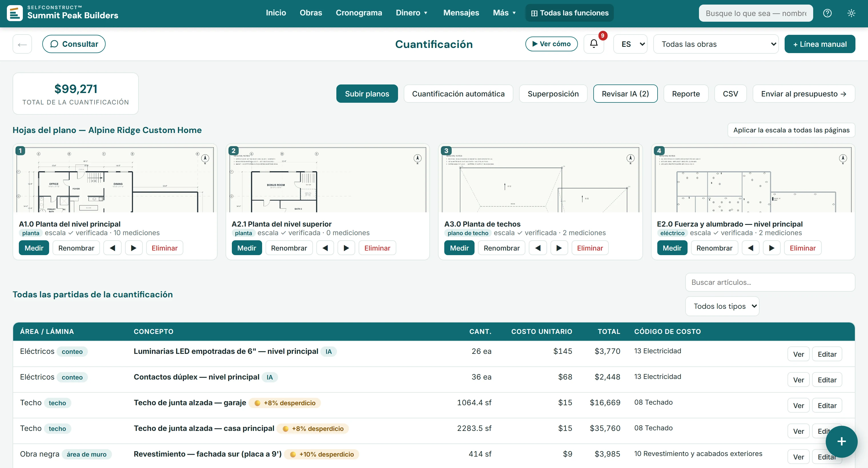
Task: Open Todas las funciones
Action: pos(569,13)
